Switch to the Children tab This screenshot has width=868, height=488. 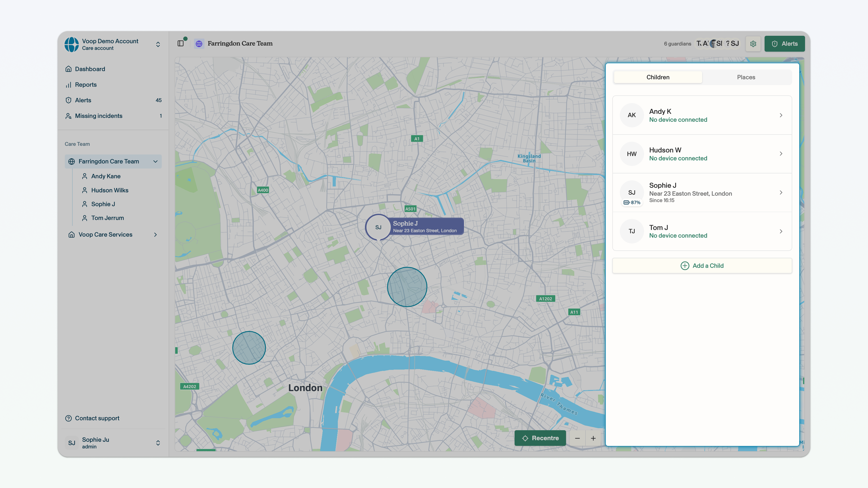click(x=658, y=77)
